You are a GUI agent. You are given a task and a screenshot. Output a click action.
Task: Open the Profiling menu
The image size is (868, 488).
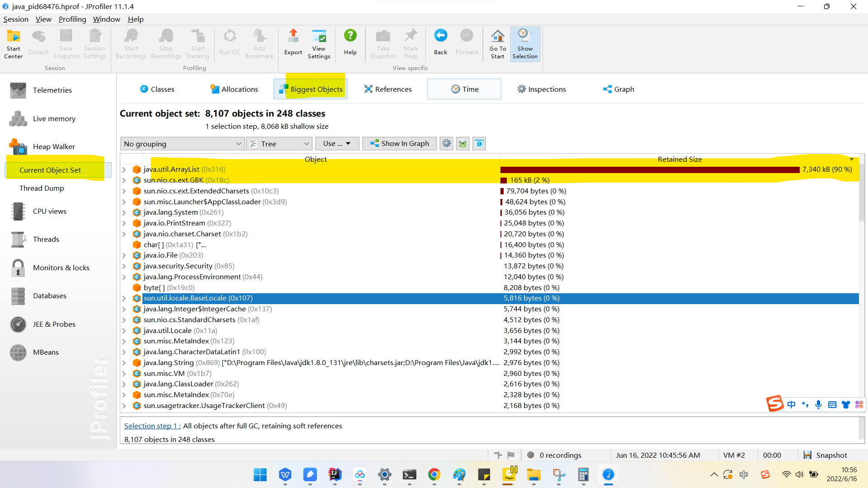pos(72,19)
